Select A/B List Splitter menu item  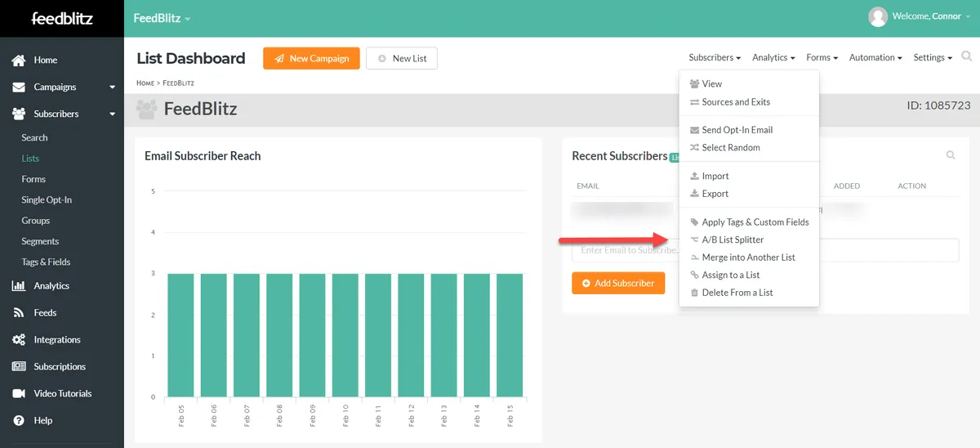pos(733,240)
